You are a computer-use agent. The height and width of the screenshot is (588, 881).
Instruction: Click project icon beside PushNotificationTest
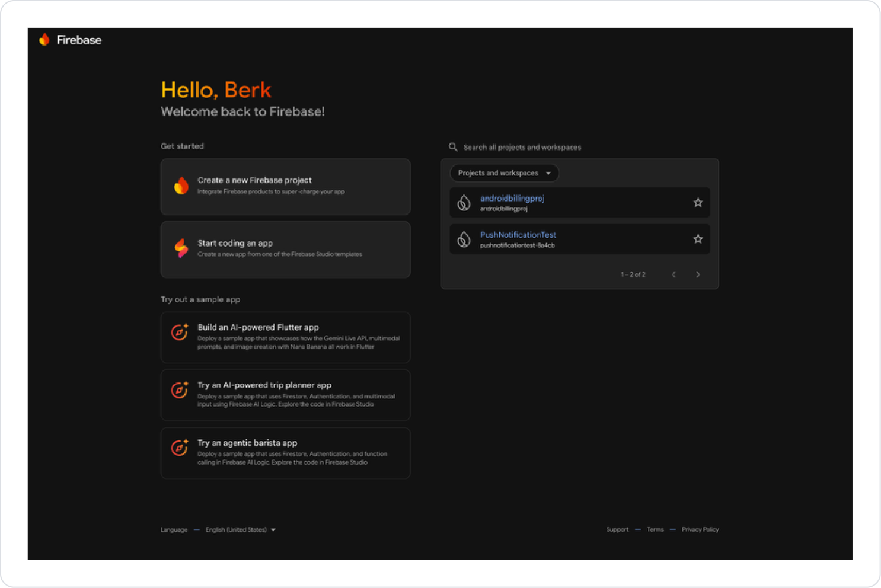(464, 239)
